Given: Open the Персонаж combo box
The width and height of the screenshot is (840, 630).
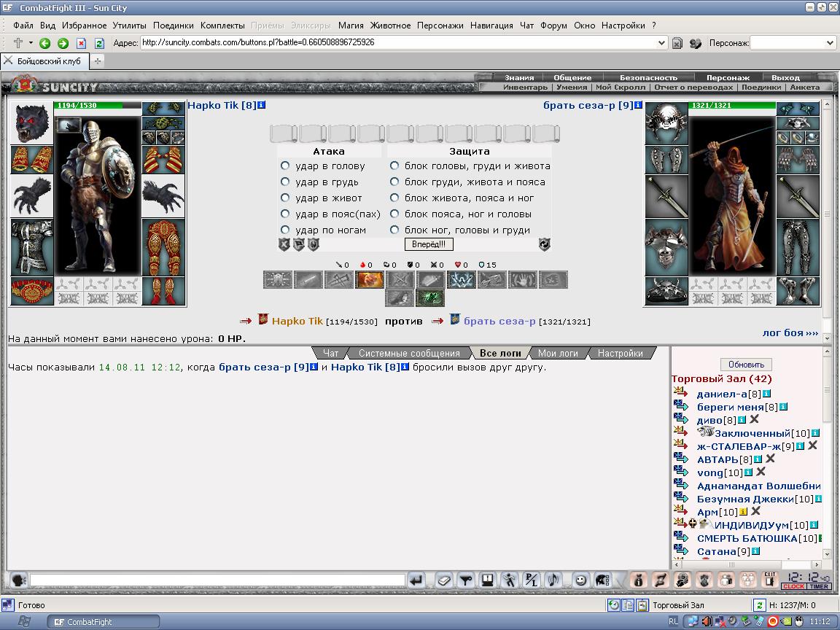Looking at the screenshot, I should tap(793, 43).
